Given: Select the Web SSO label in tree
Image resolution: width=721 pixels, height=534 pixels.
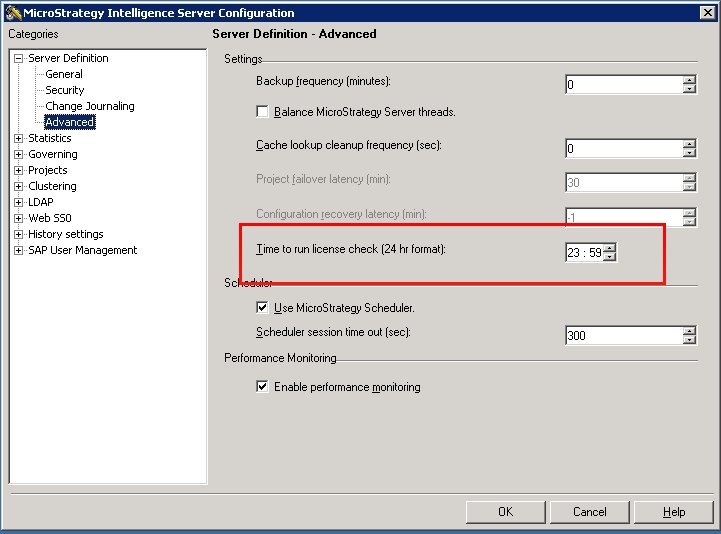Looking at the screenshot, I should point(50,218).
